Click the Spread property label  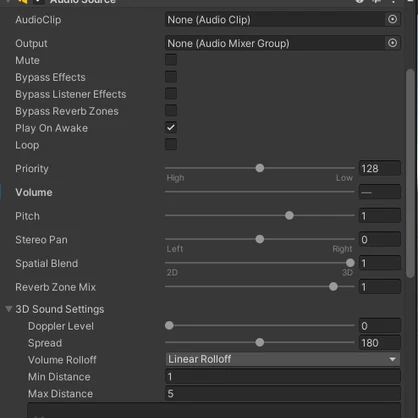pos(45,343)
